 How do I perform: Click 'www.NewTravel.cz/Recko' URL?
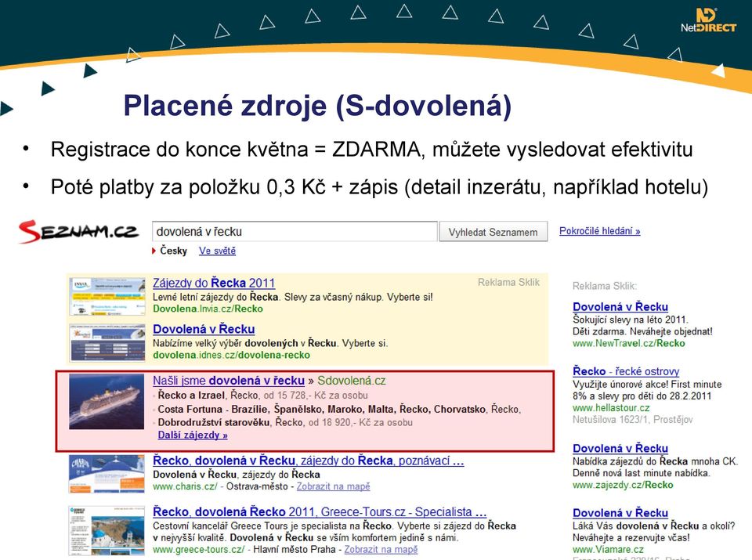click(x=629, y=343)
